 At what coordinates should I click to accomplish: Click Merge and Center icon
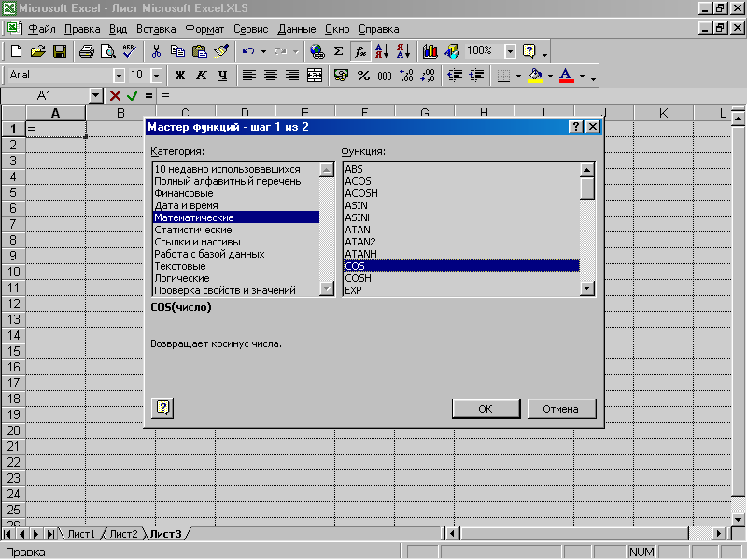[x=315, y=76]
